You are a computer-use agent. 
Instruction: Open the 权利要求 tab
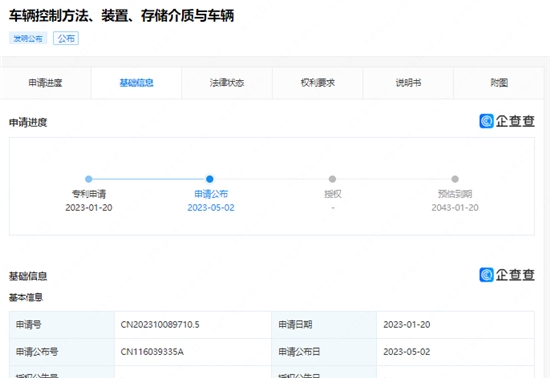click(x=317, y=83)
